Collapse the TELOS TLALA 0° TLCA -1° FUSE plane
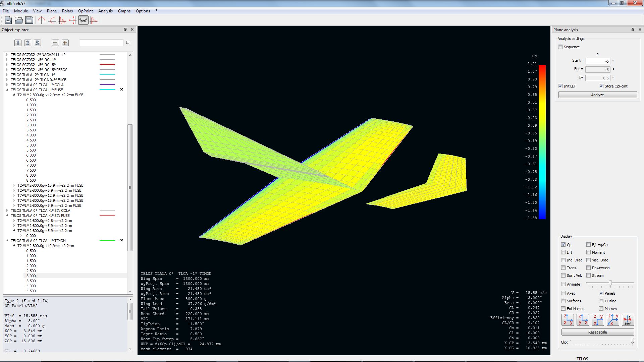Image resolution: width=644 pixels, height=362 pixels. click(x=7, y=90)
